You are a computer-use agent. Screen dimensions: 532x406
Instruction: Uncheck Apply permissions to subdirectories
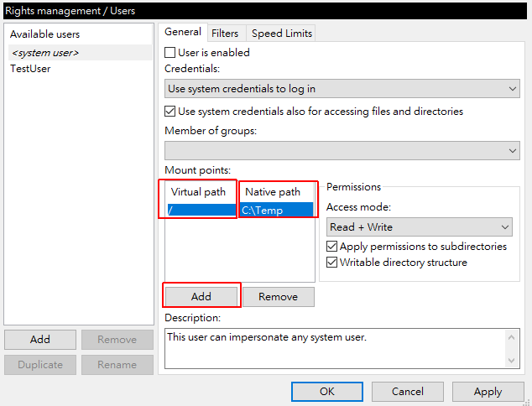[x=332, y=247]
